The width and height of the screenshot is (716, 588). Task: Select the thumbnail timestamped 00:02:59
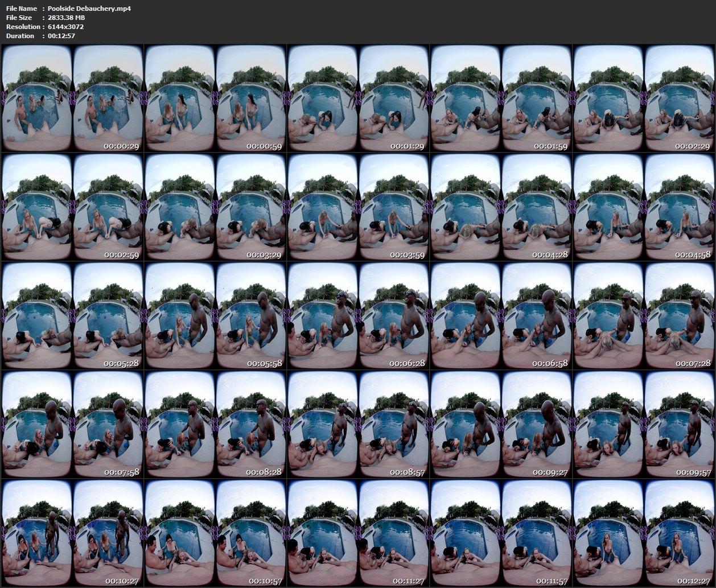tap(72, 207)
